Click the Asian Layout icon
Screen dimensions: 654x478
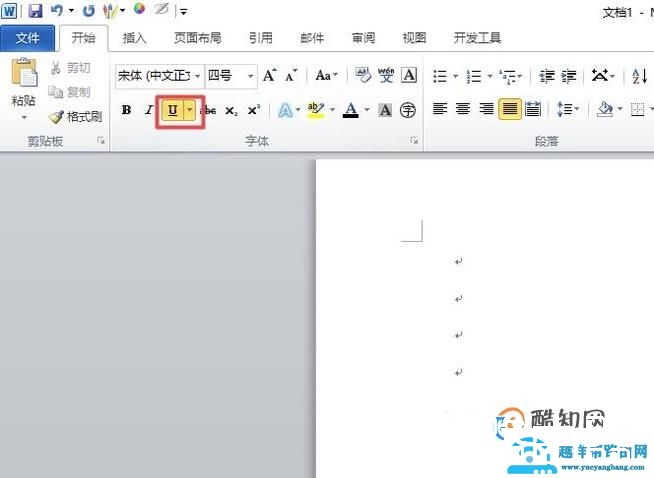pyautogui.click(x=600, y=76)
